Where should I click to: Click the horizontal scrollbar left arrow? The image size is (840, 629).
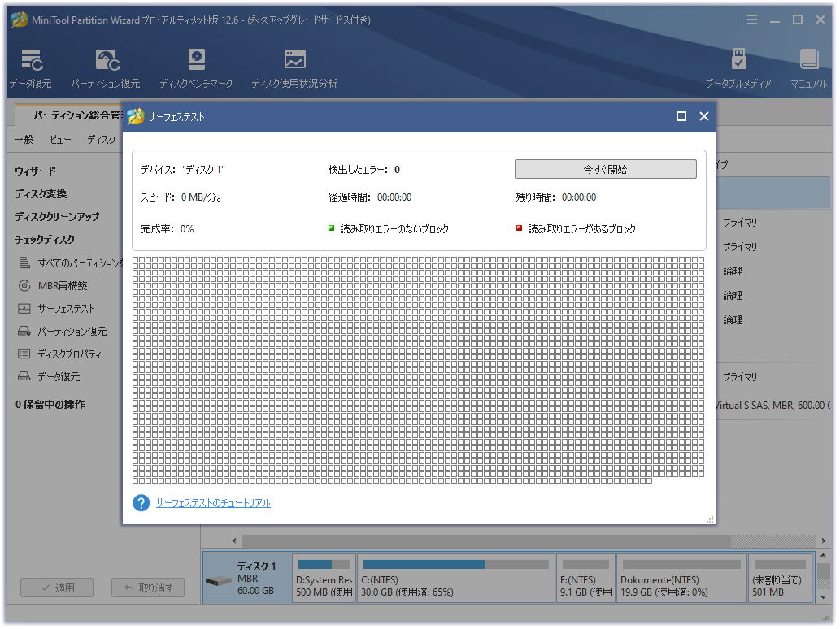point(235,541)
